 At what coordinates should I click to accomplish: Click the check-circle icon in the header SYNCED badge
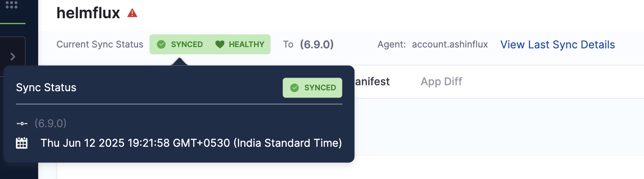click(x=161, y=45)
